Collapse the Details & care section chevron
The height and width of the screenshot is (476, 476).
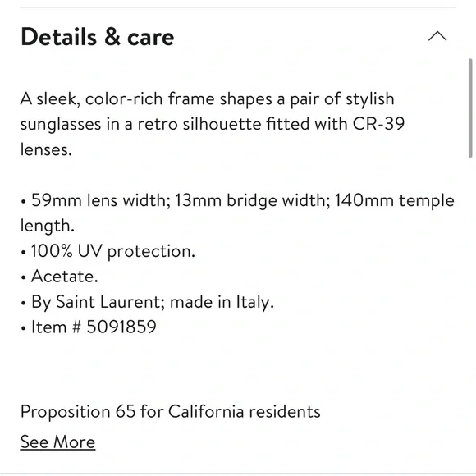click(437, 36)
